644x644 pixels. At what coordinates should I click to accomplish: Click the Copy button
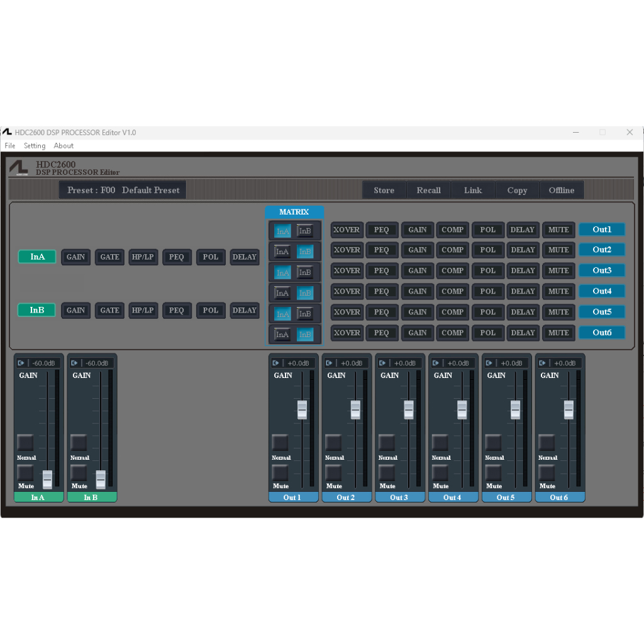(x=517, y=190)
